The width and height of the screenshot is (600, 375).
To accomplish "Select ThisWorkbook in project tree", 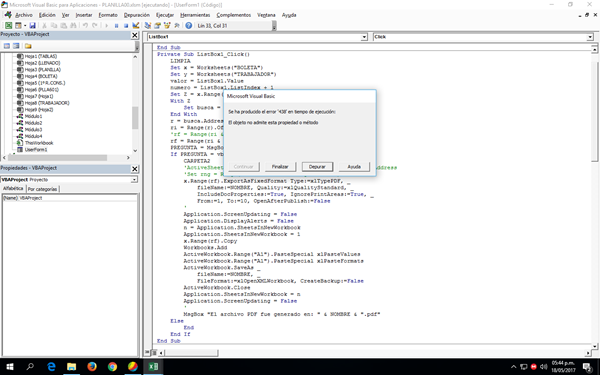I will [39, 143].
